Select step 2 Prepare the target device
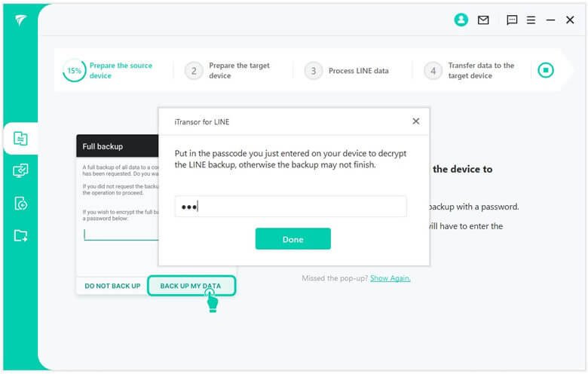The height and width of the screenshot is (374, 588). coord(228,71)
